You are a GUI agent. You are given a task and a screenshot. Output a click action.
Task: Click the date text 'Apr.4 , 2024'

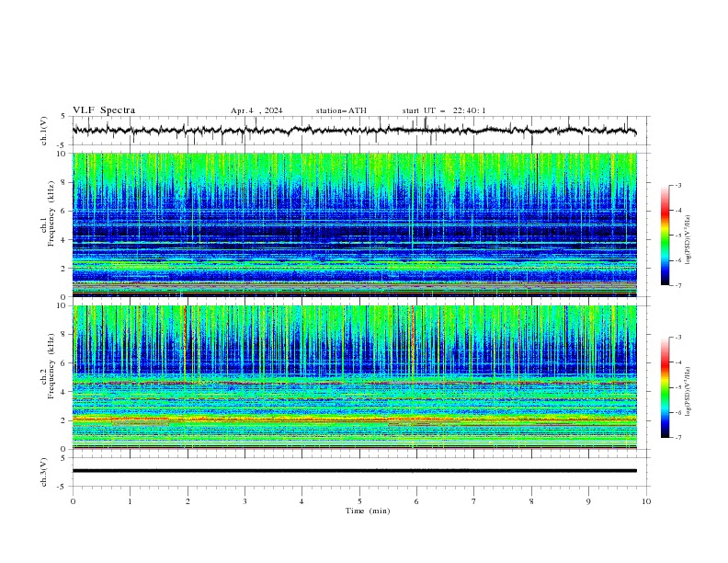256,110
